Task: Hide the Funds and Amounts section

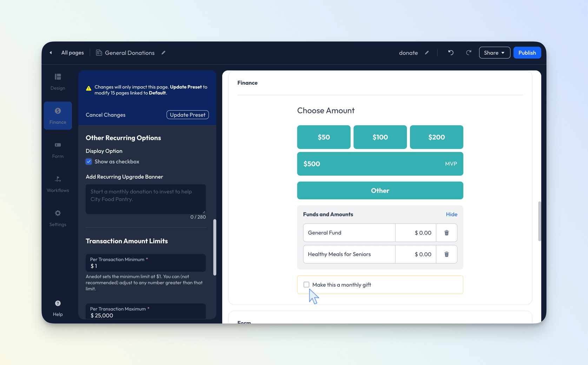Action: [451, 214]
